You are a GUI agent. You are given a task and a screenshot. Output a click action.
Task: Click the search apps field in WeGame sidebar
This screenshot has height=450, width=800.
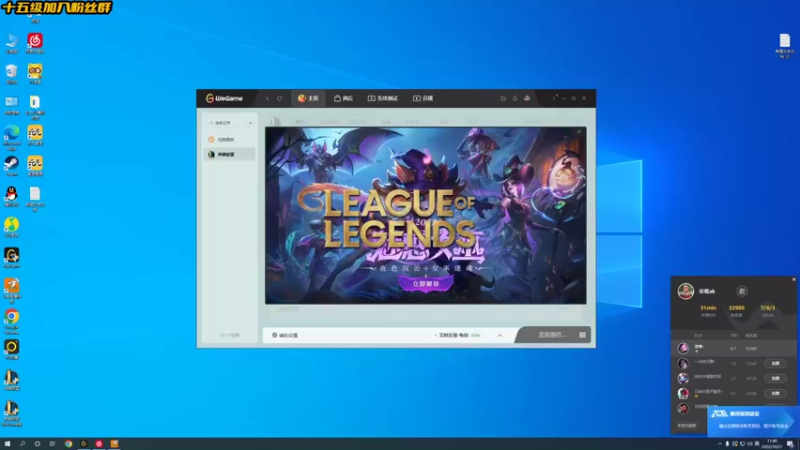click(227, 123)
